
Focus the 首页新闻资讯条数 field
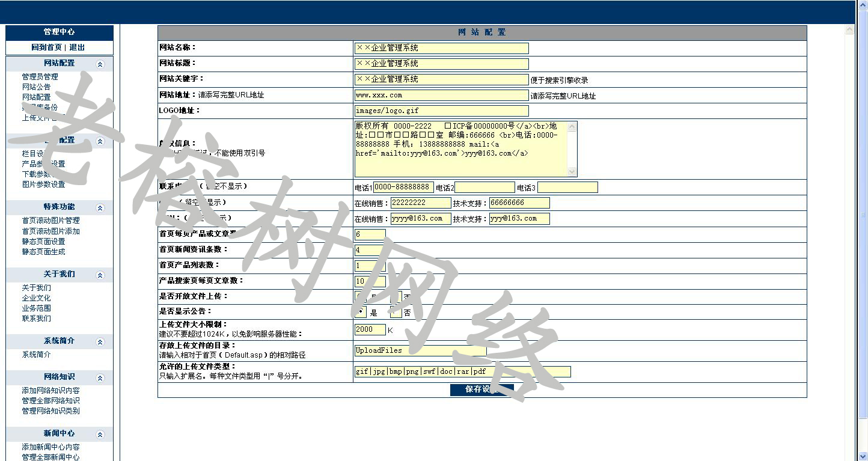(x=370, y=250)
